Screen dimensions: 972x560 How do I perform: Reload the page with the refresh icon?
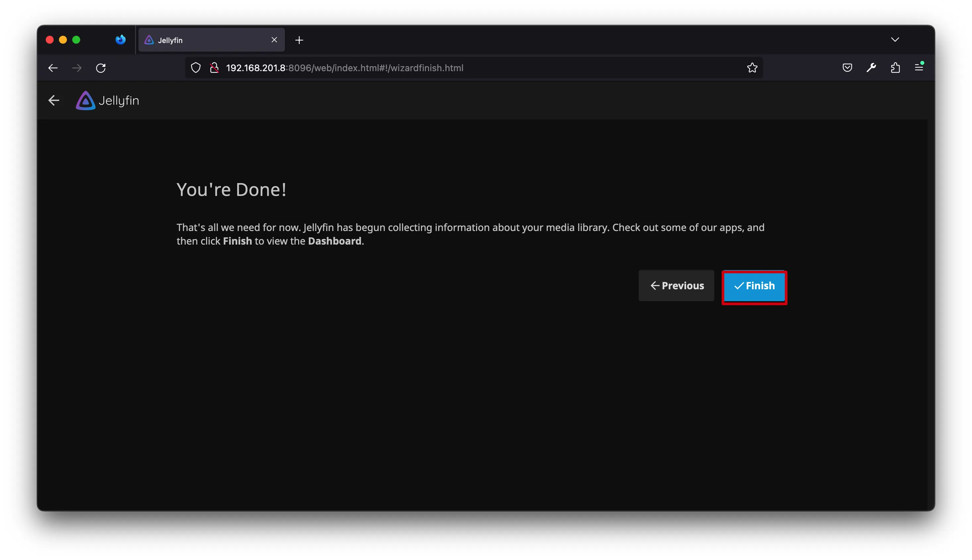pyautogui.click(x=101, y=68)
